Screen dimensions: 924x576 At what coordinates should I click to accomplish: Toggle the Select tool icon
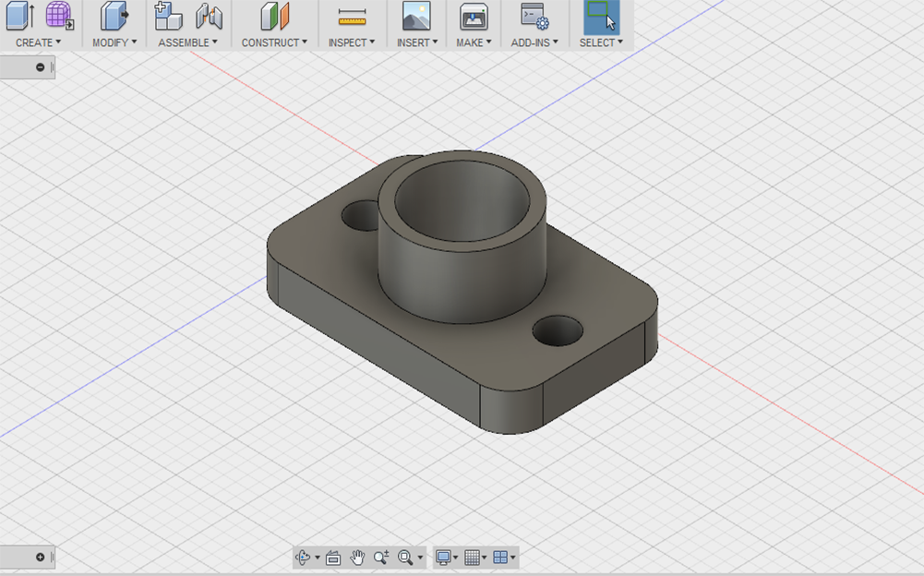(x=600, y=17)
